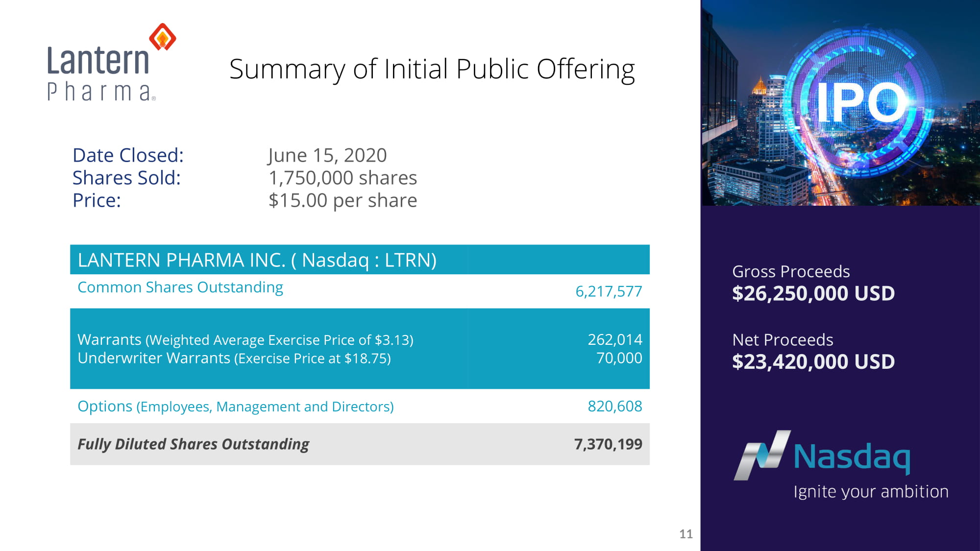The image size is (980, 551).
Task: Click the 6,217,577 shares value
Action: click(x=609, y=291)
